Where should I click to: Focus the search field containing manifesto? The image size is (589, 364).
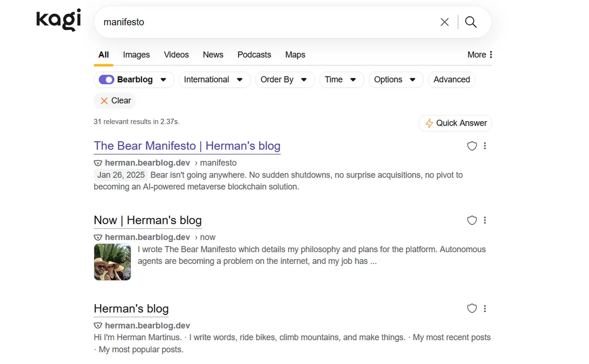(x=265, y=22)
